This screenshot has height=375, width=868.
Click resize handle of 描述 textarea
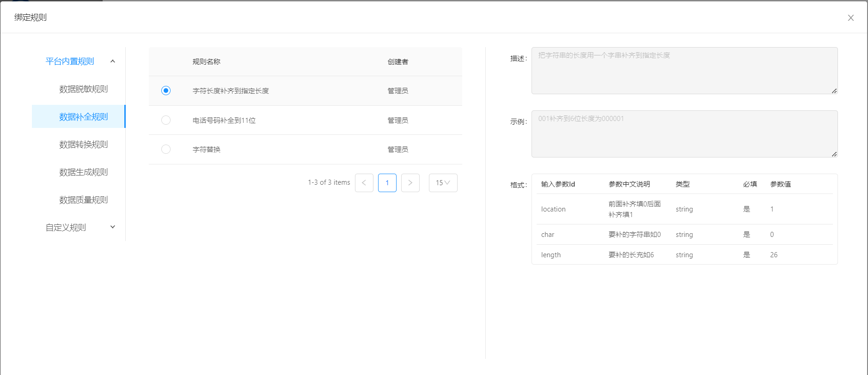click(x=834, y=91)
